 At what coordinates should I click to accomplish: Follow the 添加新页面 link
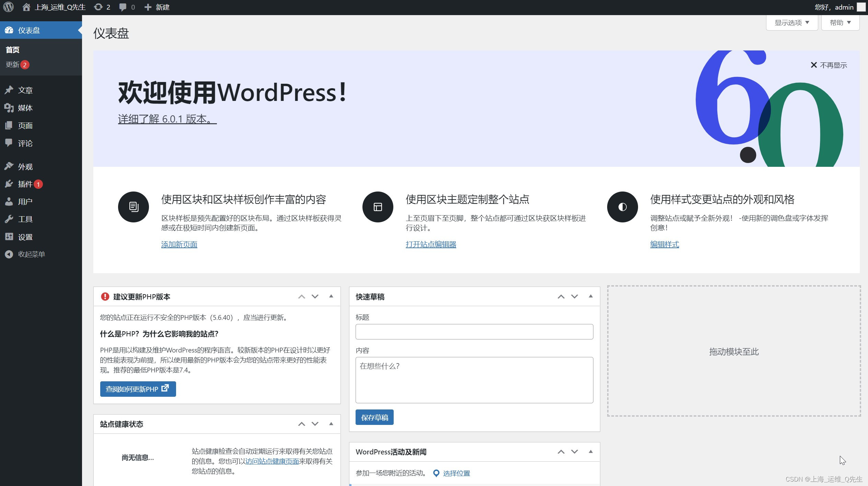pos(179,244)
